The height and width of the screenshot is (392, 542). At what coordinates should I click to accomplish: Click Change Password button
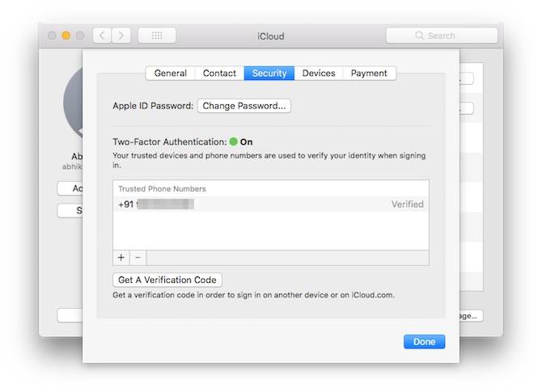[244, 106]
